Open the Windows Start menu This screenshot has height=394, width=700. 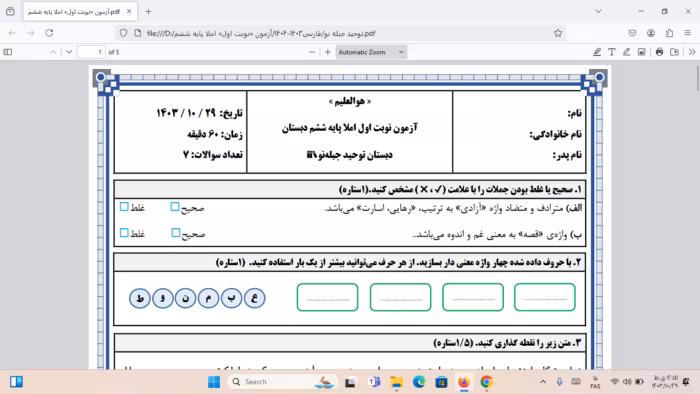tap(214, 382)
